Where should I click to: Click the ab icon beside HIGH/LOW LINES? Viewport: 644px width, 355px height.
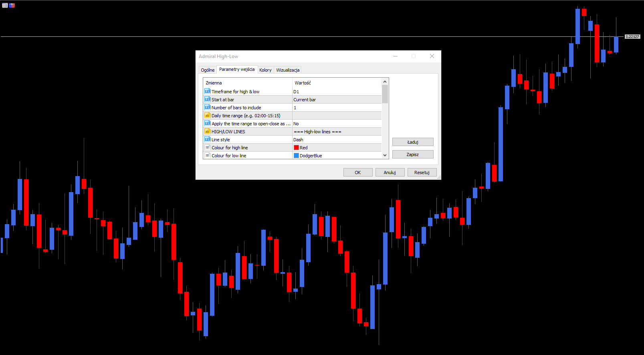(207, 131)
